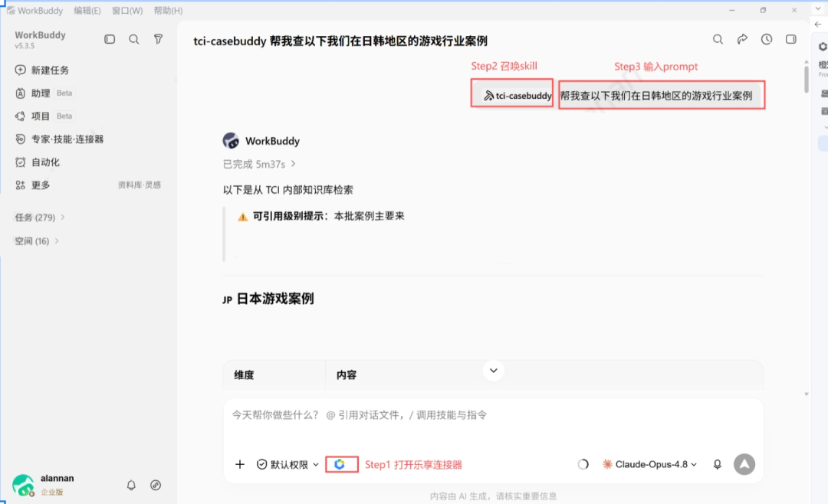
Task: Open sidebar search magnifier icon
Action: 134,39
